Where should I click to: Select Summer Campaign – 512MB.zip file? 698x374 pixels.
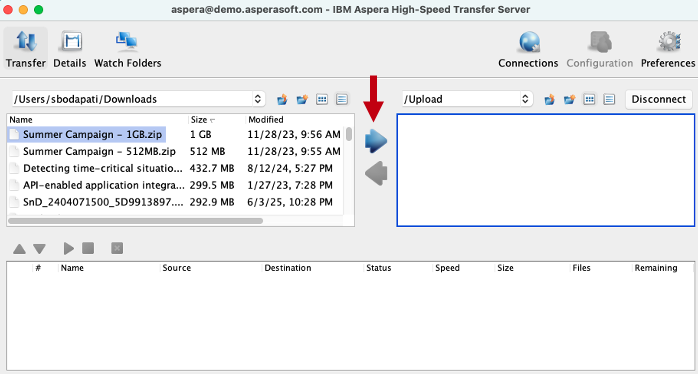(99, 151)
